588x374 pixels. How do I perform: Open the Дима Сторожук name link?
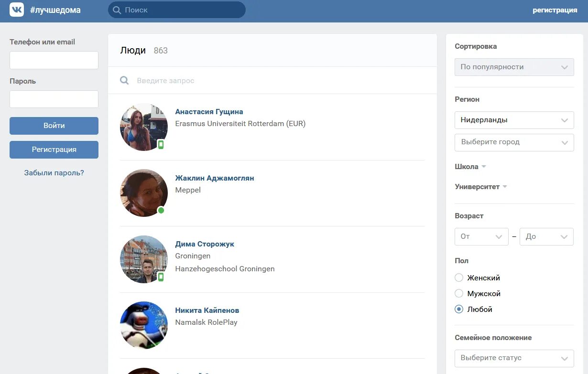(205, 244)
